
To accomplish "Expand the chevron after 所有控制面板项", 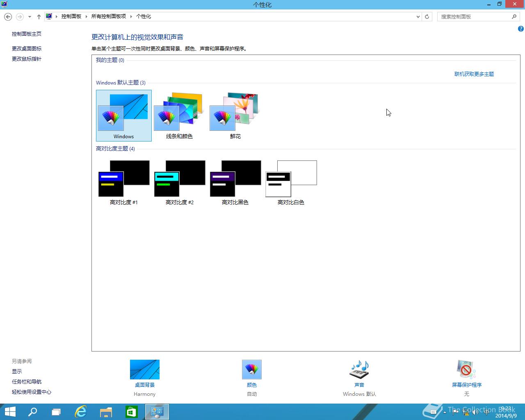I will (131, 16).
